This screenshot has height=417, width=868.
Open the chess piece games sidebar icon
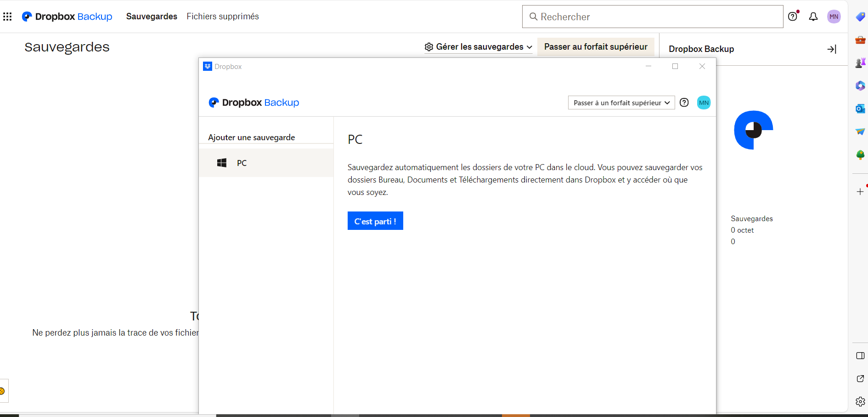(860, 63)
